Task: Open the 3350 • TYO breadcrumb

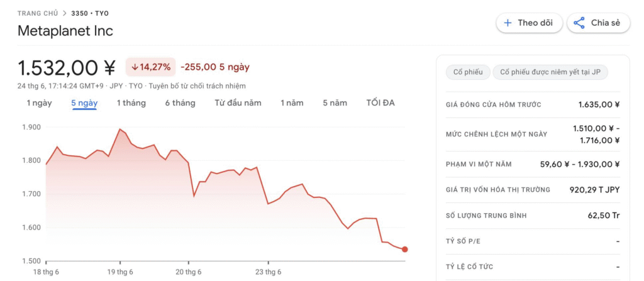Action: coord(90,14)
